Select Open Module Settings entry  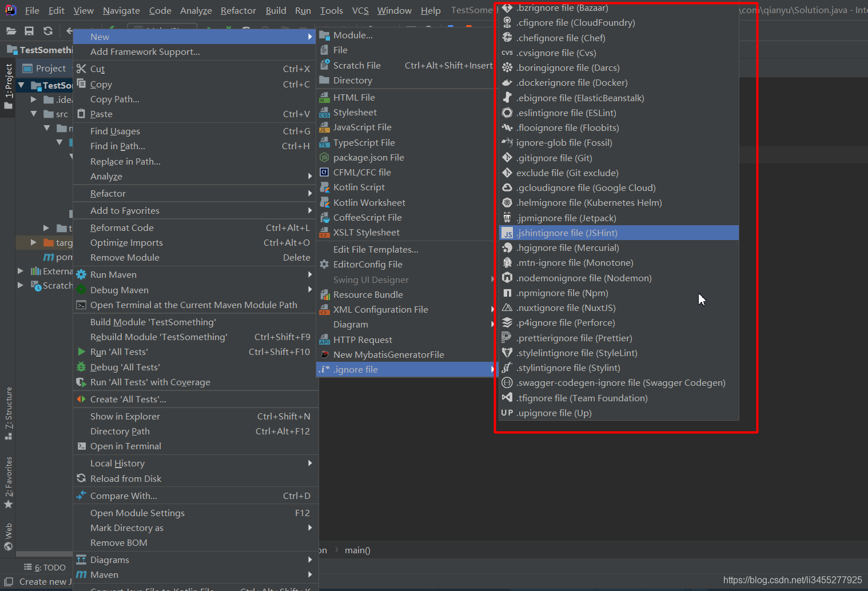(x=196, y=513)
